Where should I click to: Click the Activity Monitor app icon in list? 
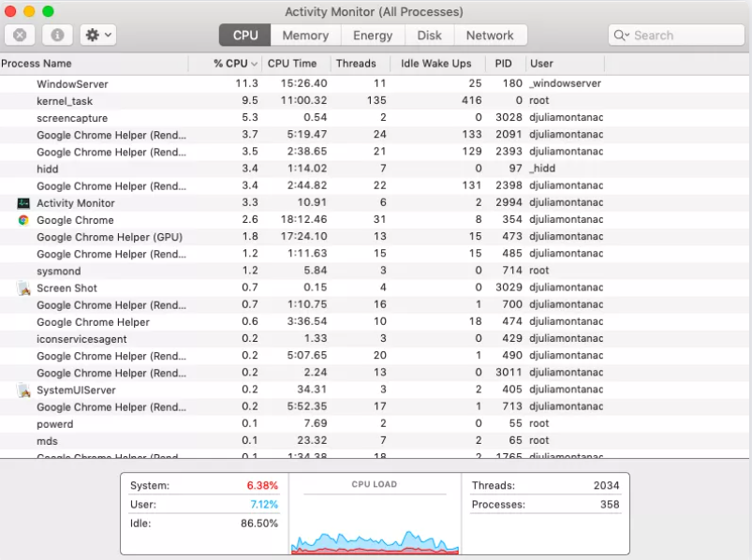pyautogui.click(x=23, y=203)
